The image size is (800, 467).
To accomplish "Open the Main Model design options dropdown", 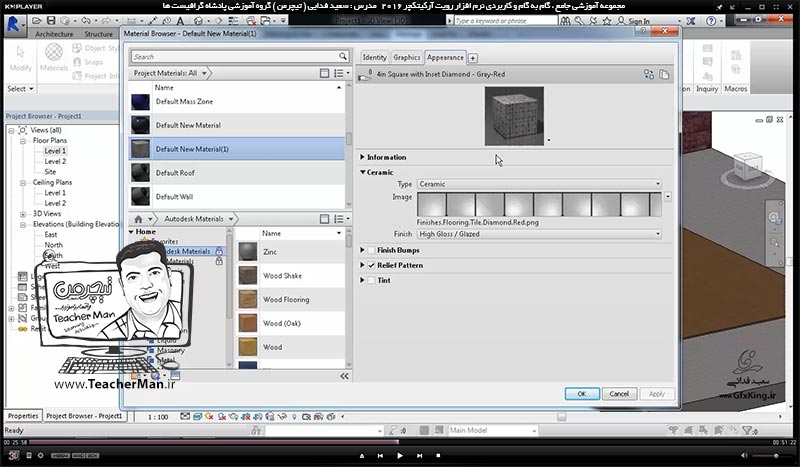I will point(493,430).
